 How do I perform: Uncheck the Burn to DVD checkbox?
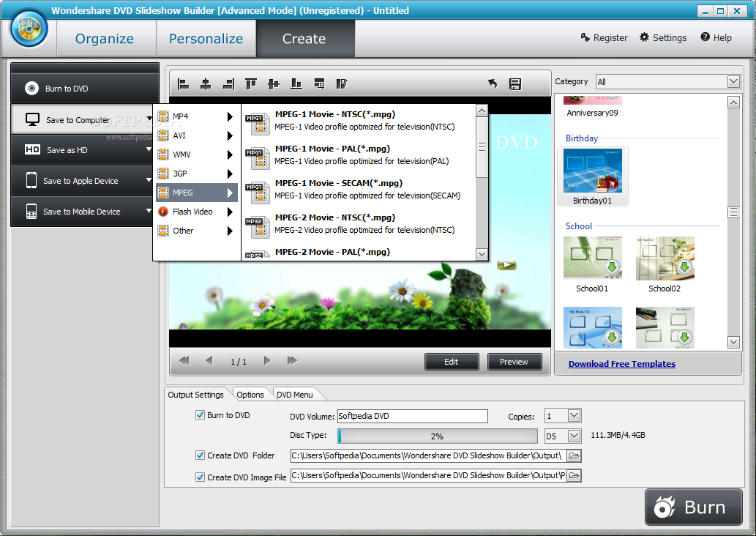[x=200, y=415]
